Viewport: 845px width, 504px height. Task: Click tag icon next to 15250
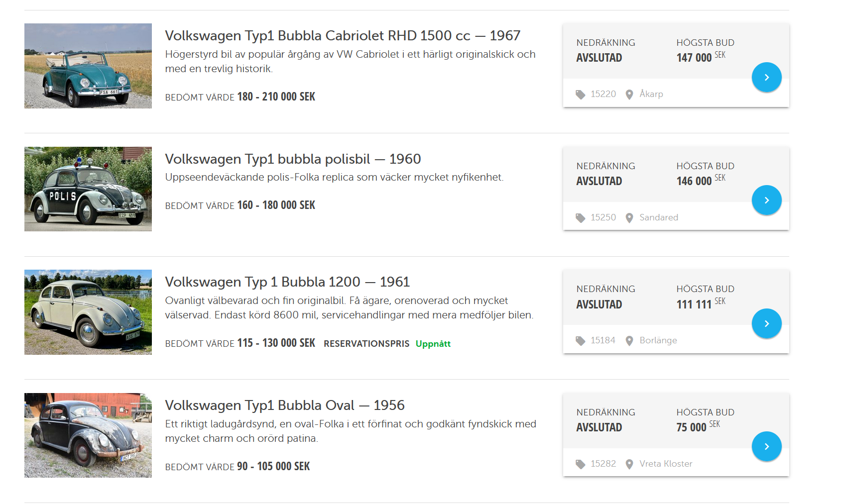580,218
